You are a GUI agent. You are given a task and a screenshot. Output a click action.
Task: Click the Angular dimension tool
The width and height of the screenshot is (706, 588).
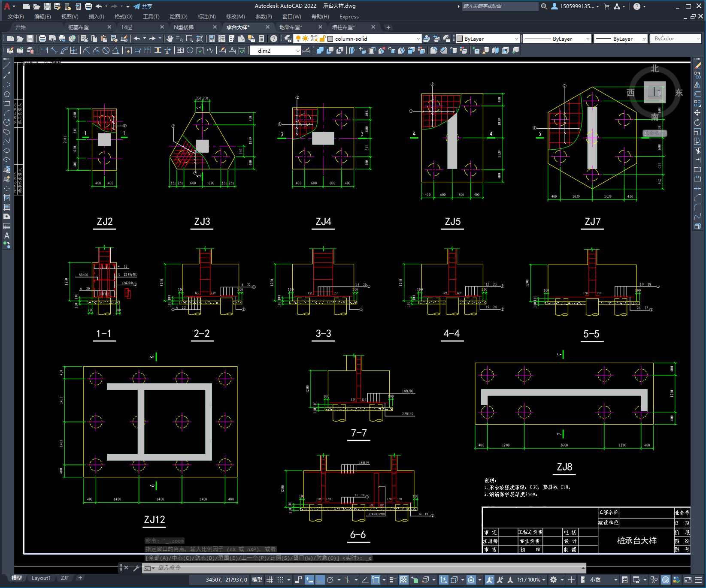click(116, 50)
